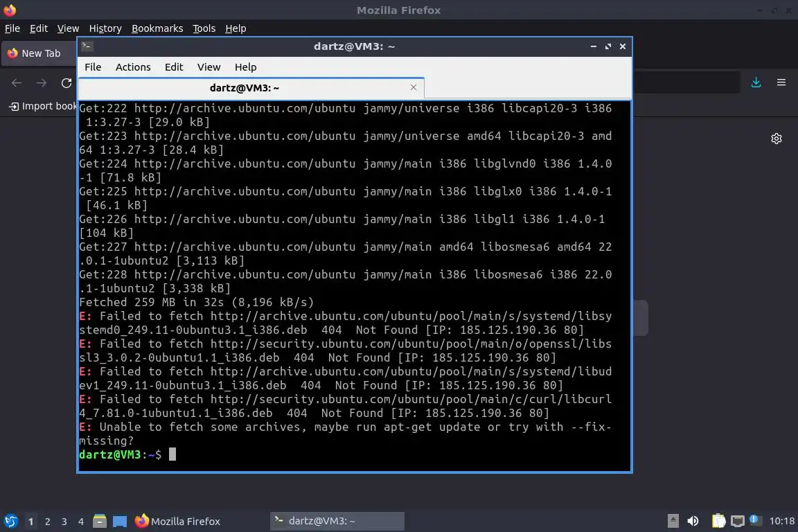Open the terminal Edit menu
The width and height of the screenshot is (798, 532).
(174, 67)
